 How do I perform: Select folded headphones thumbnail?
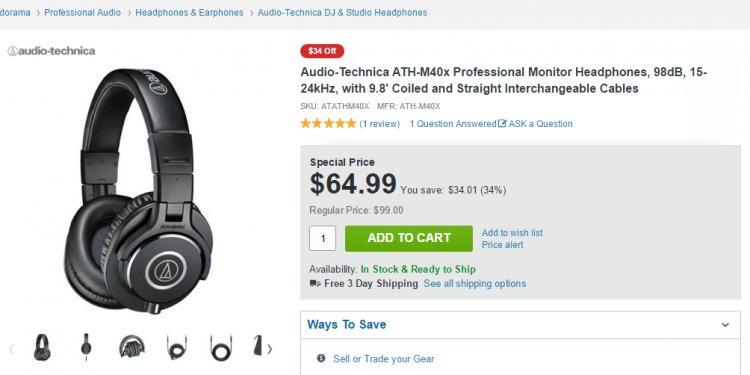[x=132, y=347]
